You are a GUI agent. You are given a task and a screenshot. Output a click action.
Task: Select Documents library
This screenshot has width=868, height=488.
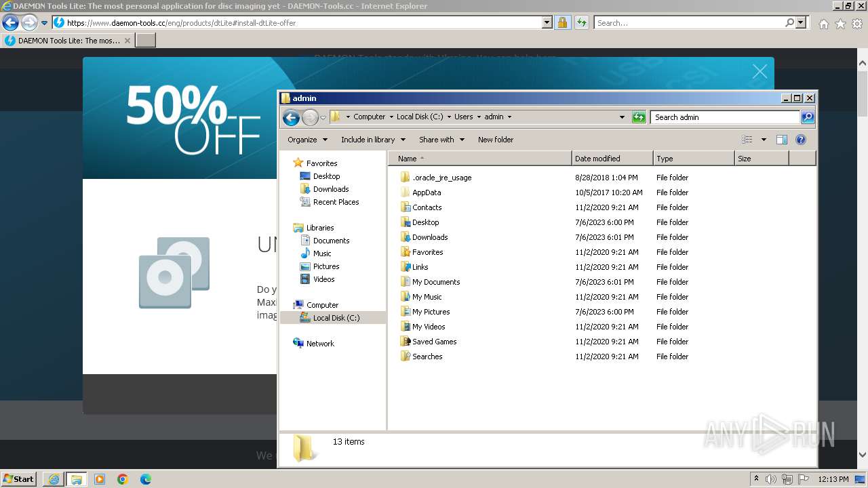pos(331,241)
